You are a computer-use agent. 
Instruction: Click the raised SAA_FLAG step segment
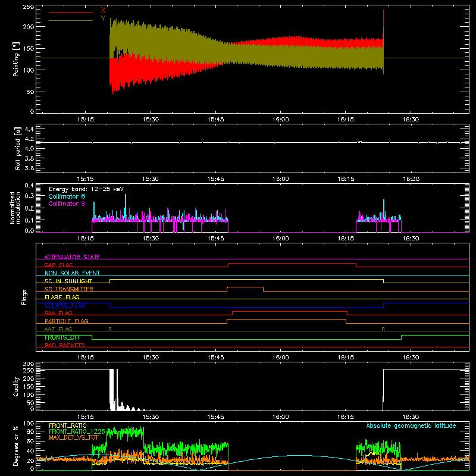[290, 311]
